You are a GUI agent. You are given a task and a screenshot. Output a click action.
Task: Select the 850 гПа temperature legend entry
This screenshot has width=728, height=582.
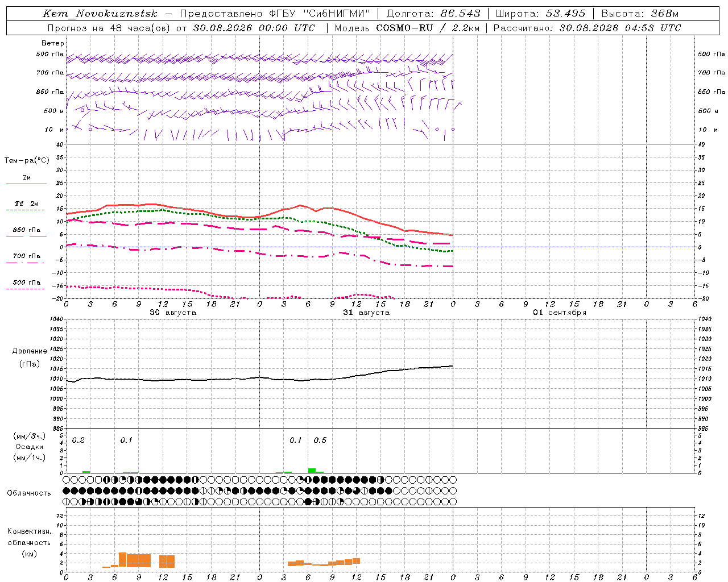click(x=26, y=230)
